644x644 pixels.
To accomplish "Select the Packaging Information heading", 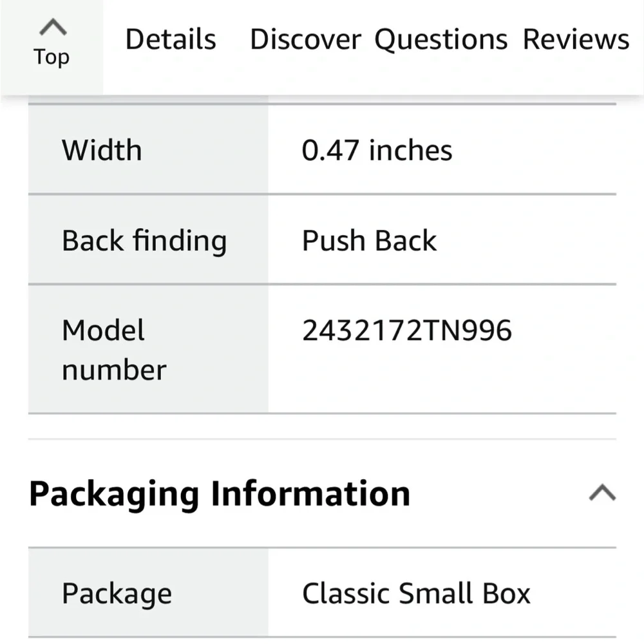I will (x=220, y=494).
